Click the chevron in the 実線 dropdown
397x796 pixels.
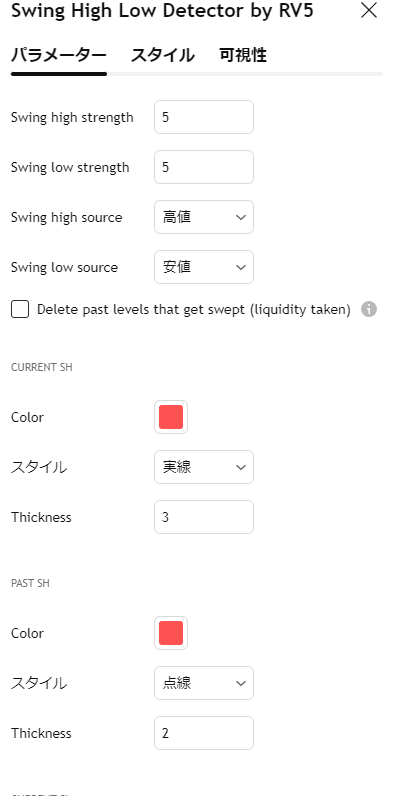[x=241, y=468]
